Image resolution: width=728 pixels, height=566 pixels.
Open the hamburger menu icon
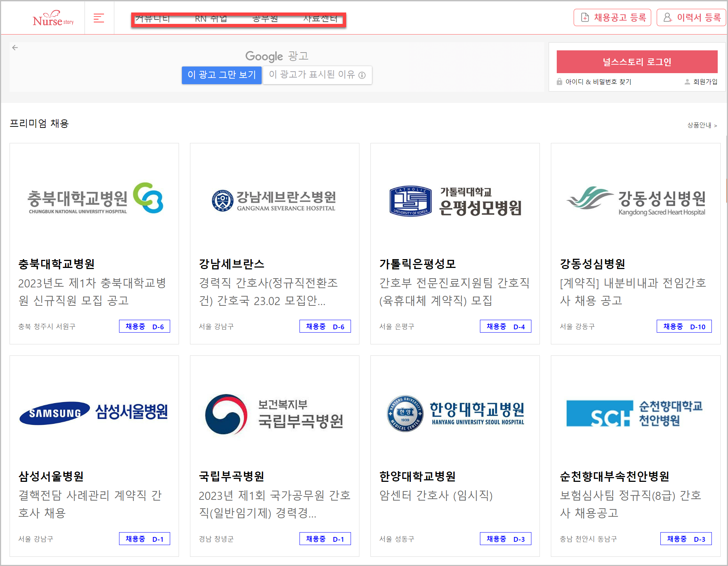click(x=98, y=18)
